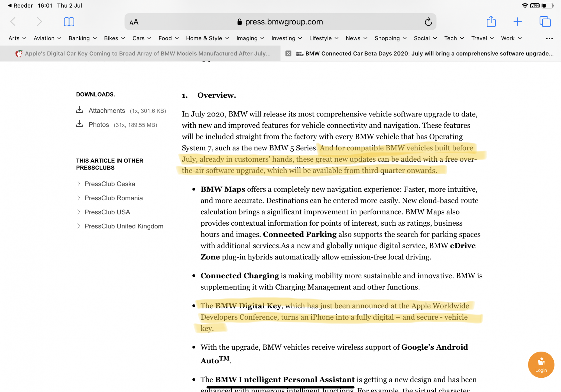Open PressClub USA link
This screenshot has width=561, height=392.
(107, 212)
